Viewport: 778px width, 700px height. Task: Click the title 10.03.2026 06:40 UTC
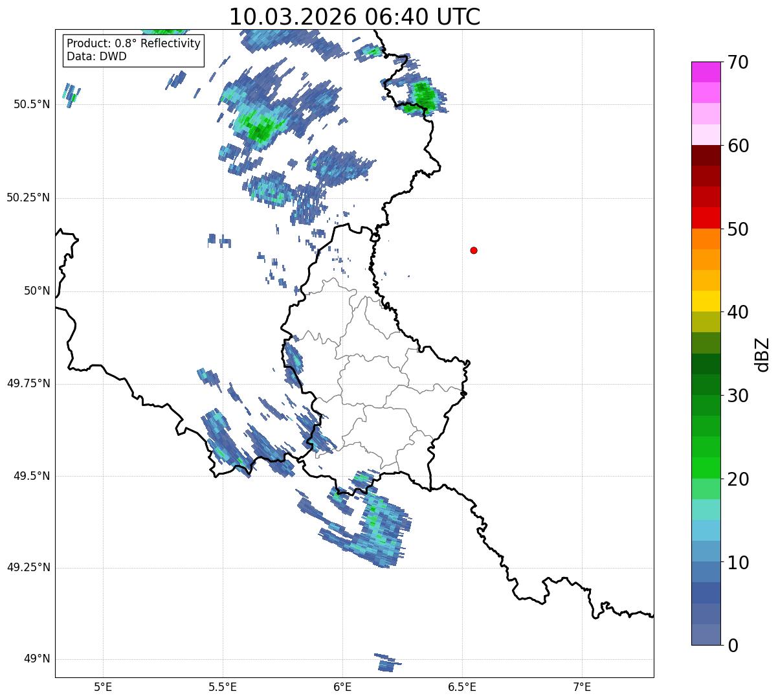355,16
